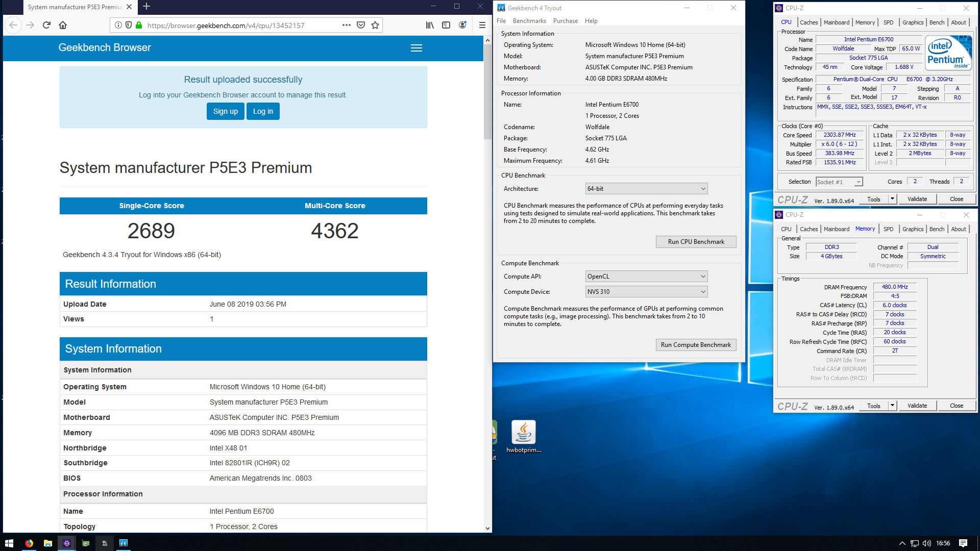Screen dimensions: 980x551
Task: Click Run Compute Benchmark
Action: click(x=696, y=345)
